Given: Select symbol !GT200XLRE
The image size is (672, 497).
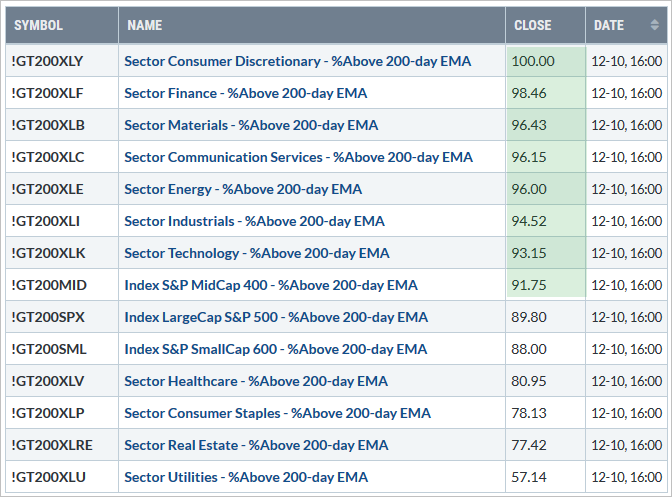Looking at the screenshot, I should click(x=52, y=445).
